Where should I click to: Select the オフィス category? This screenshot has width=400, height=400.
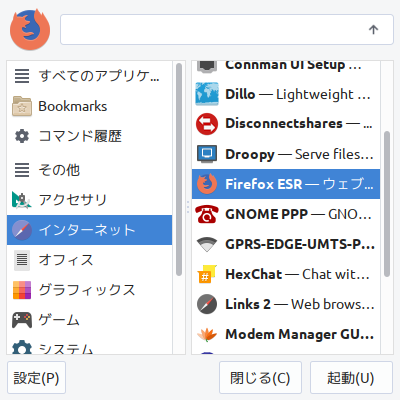pyautogui.click(x=89, y=260)
